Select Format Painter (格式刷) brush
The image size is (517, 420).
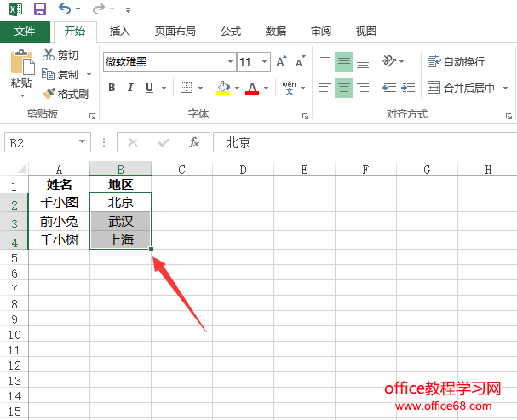pos(49,94)
